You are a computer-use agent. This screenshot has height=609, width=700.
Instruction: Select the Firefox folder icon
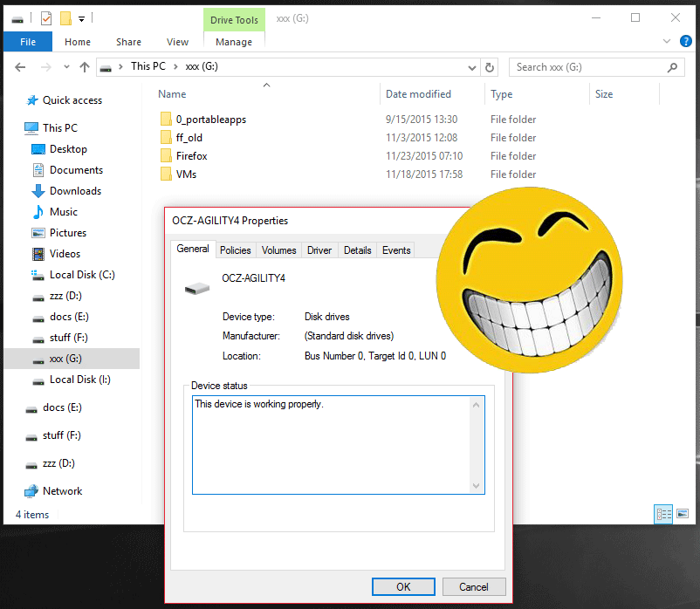coord(166,155)
